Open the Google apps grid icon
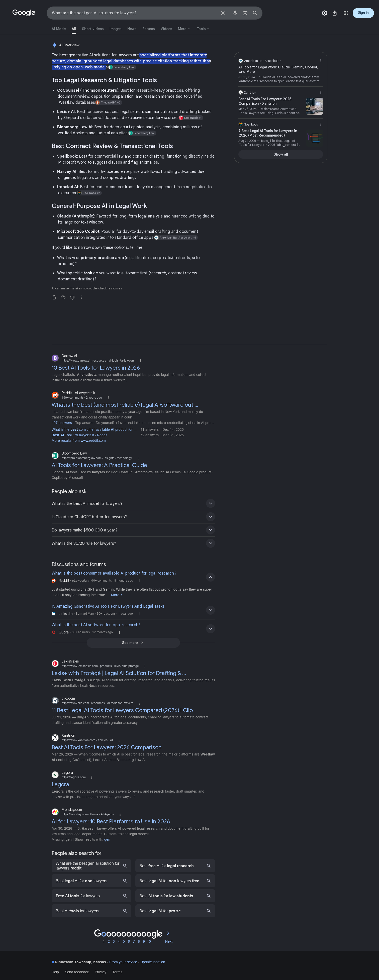 [345, 13]
